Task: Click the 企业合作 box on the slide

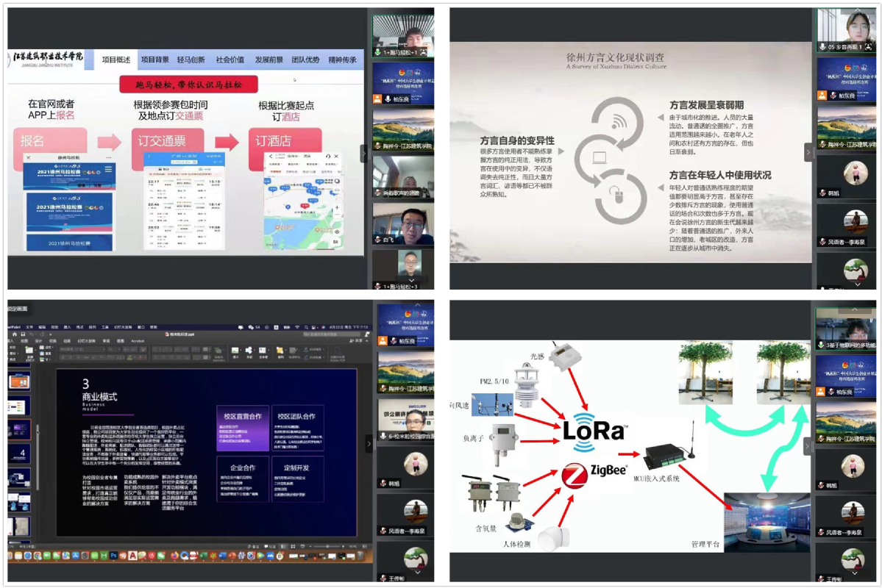Action: coord(243,479)
